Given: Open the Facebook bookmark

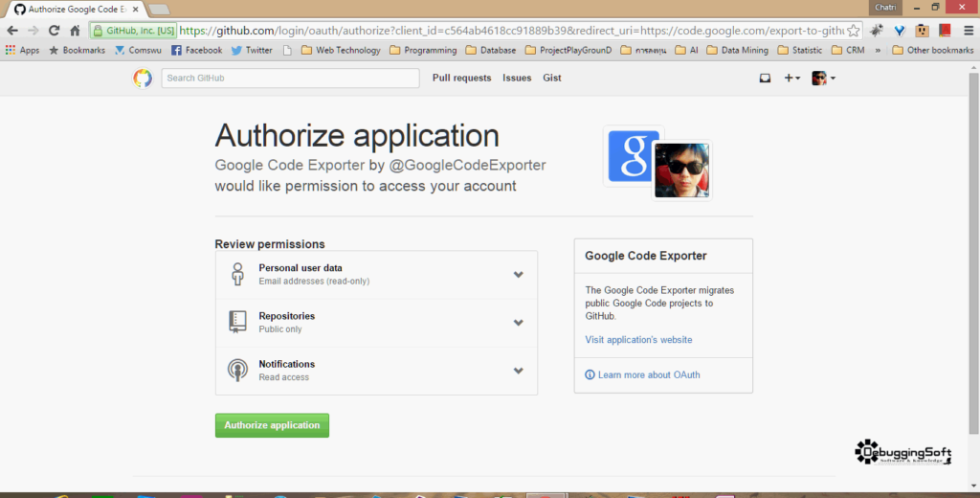Looking at the screenshot, I should click(197, 50).
